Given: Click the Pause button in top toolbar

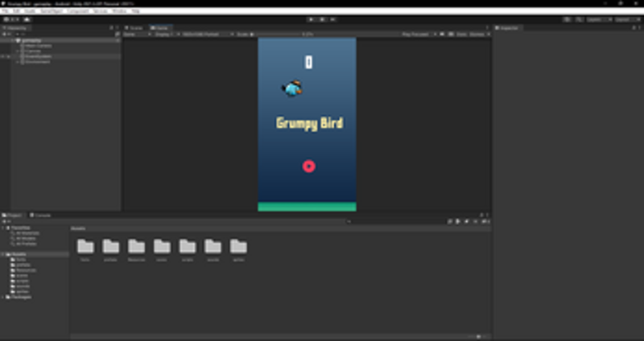Looking at the screenshot, I should coord(323,19).
